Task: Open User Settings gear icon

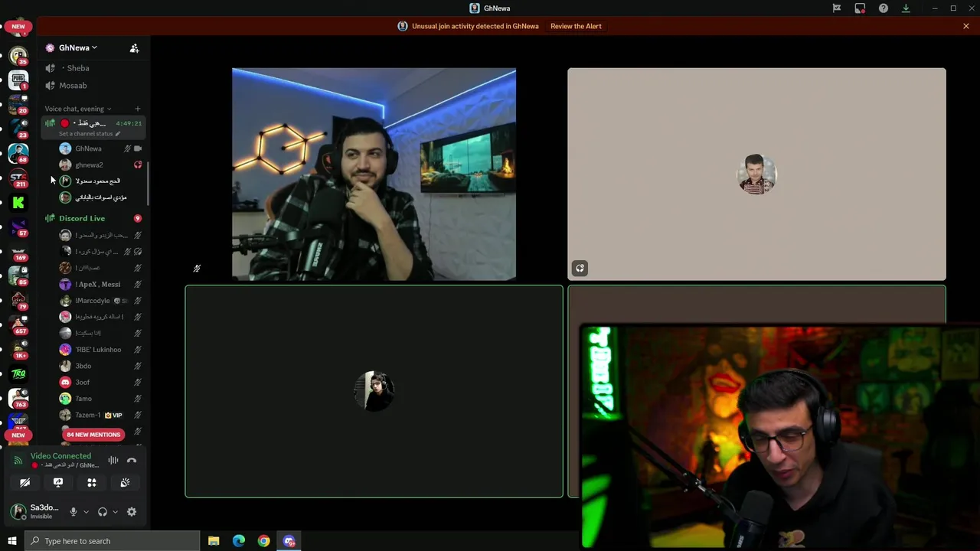Action: 132,512
